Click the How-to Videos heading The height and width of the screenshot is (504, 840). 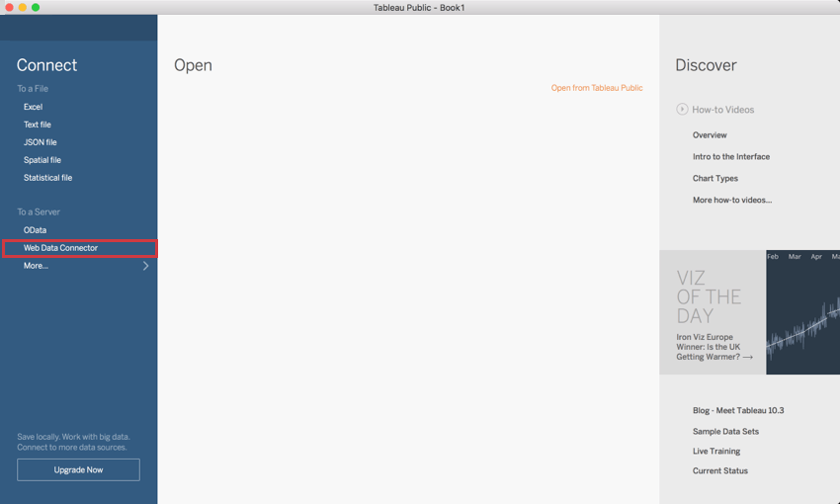pyautogui.click(x=723, y=110)
